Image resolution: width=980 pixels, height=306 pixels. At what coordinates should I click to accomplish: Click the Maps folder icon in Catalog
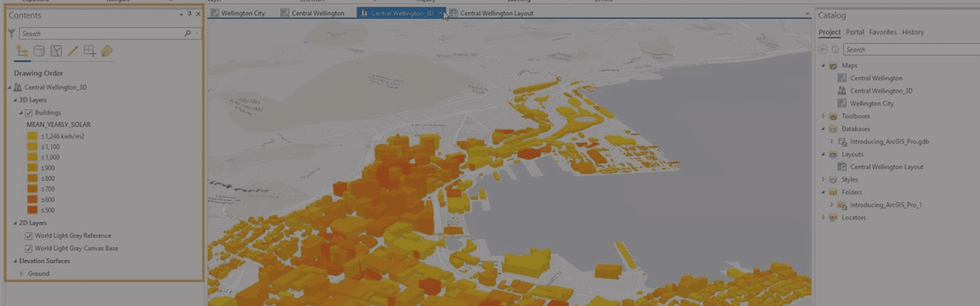pos(833,66)
